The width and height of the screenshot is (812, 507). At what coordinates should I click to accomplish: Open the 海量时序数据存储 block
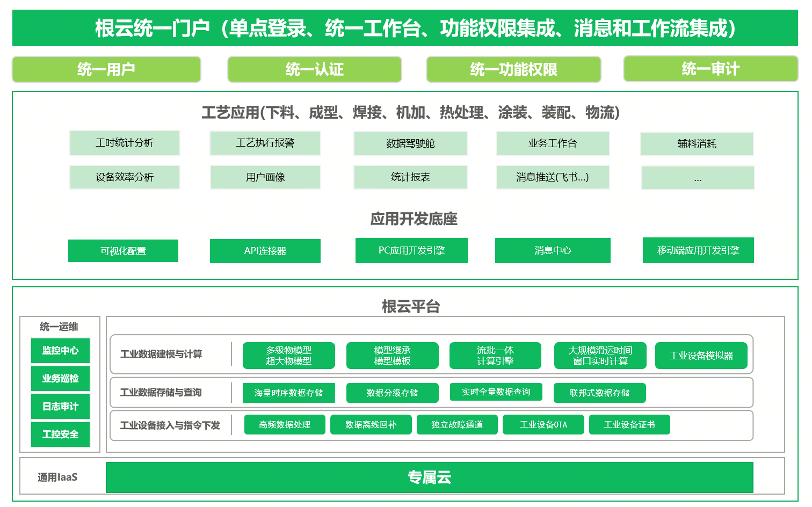pos(289,393)
